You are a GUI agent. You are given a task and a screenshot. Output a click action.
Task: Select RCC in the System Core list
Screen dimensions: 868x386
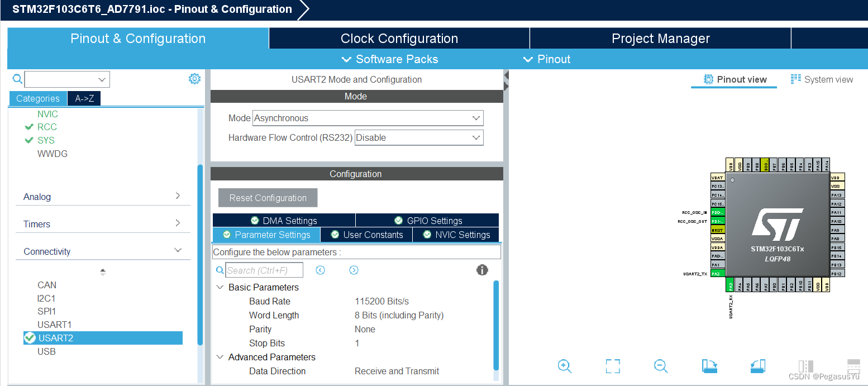coord(47,127)
